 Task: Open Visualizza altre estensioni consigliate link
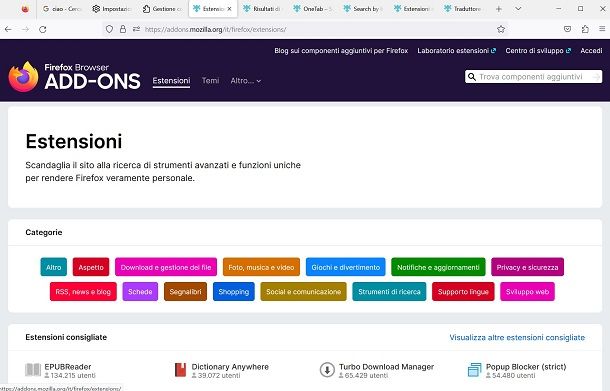[517, 337]
